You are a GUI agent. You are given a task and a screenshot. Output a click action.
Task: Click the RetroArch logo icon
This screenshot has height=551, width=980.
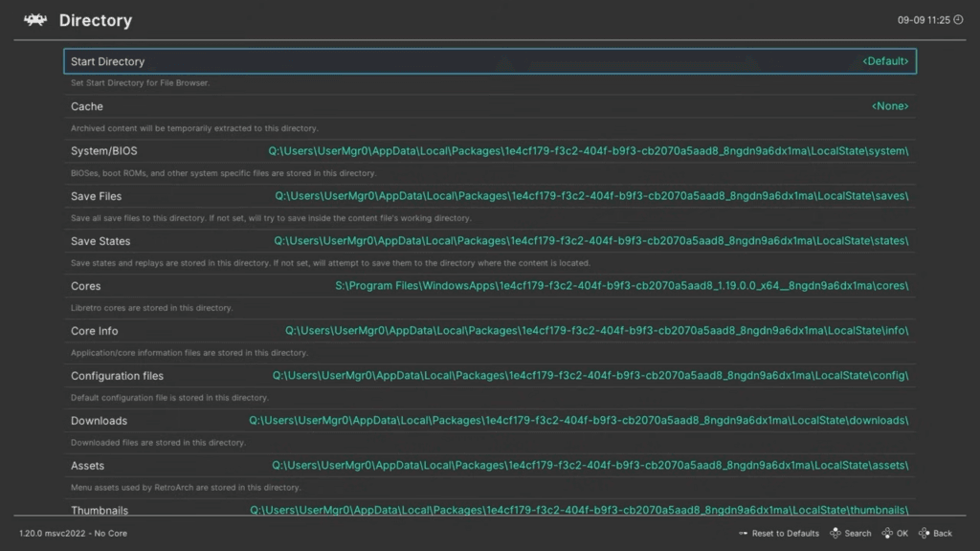35,20
